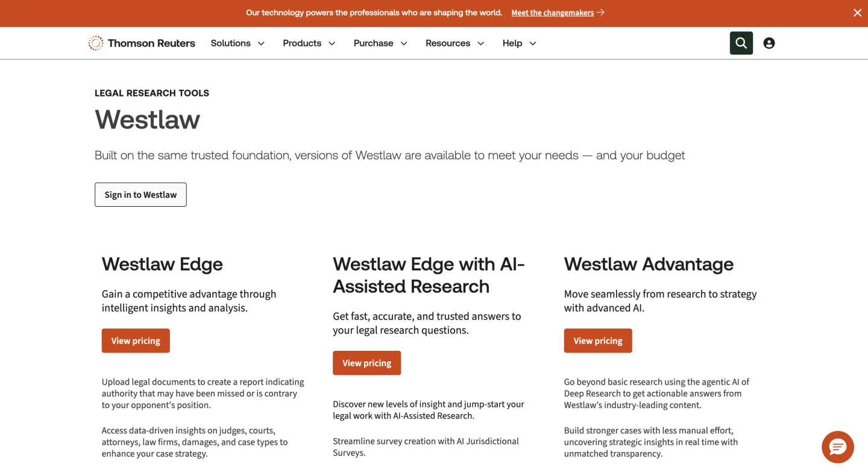
Task: Open the user account profile icon
Action: 769,43
